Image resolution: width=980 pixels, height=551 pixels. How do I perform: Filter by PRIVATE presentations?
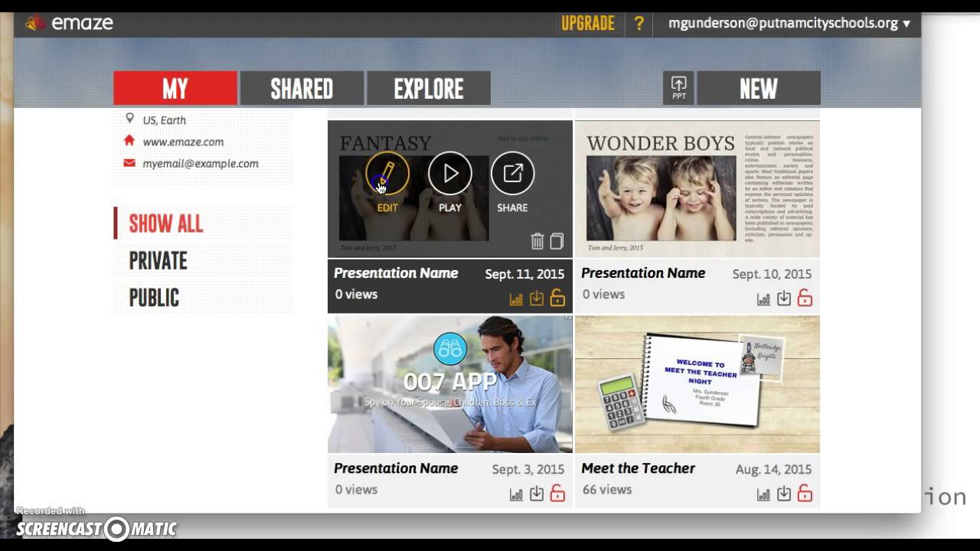click(x=158, y=261)
